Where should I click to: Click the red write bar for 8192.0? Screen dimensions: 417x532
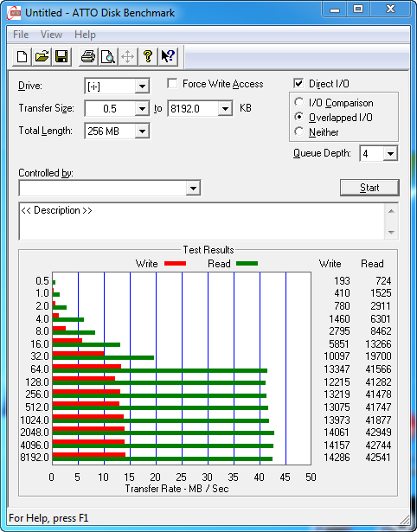click(89, 455)
